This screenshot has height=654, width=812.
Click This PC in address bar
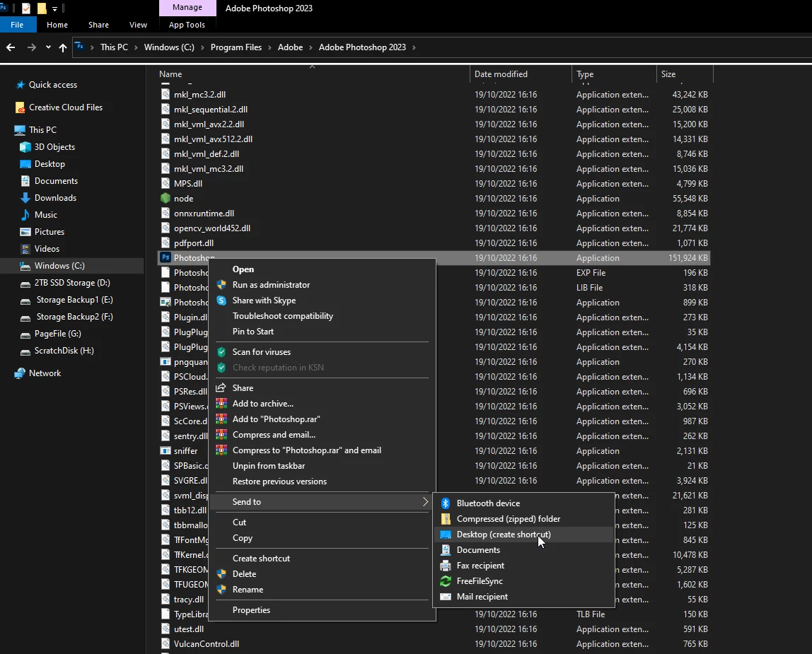click(114, 47)
